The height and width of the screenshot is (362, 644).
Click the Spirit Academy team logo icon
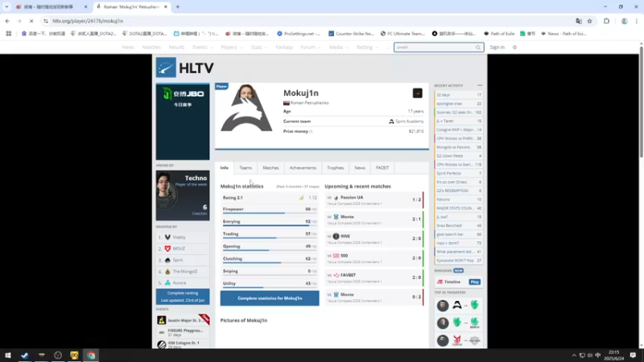click(391, 121)
